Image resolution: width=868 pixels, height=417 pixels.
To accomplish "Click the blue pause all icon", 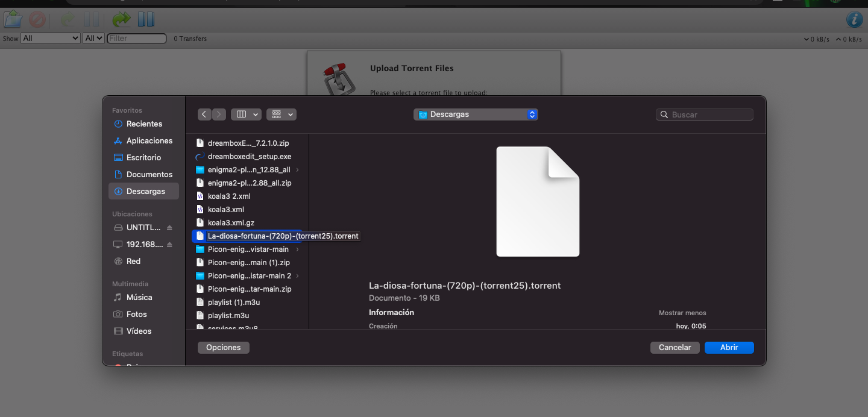I will coord(146,19).
